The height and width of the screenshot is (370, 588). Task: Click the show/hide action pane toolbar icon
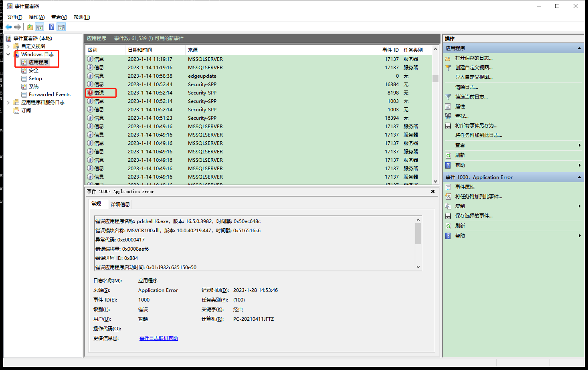coord(61,27)
